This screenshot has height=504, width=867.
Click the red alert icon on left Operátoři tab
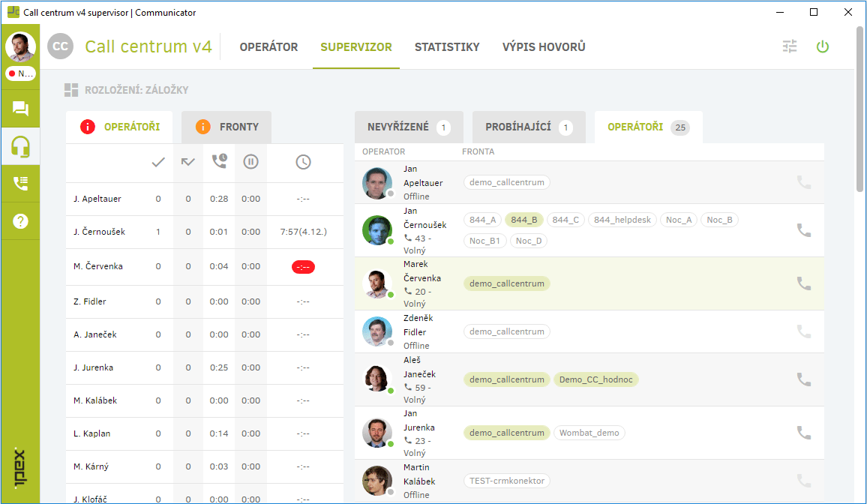87,127
